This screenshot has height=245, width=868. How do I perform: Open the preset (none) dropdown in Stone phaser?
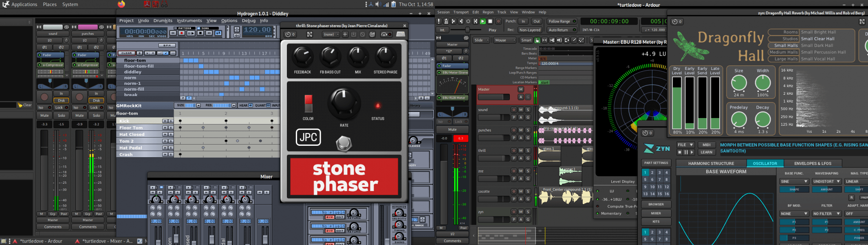tap(330, 35)
